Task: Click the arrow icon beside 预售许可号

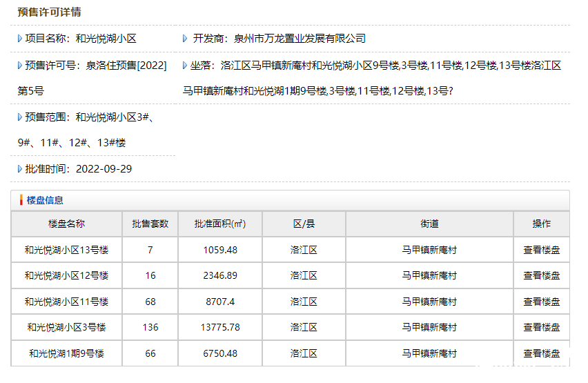Action: [x=20, y=66]
